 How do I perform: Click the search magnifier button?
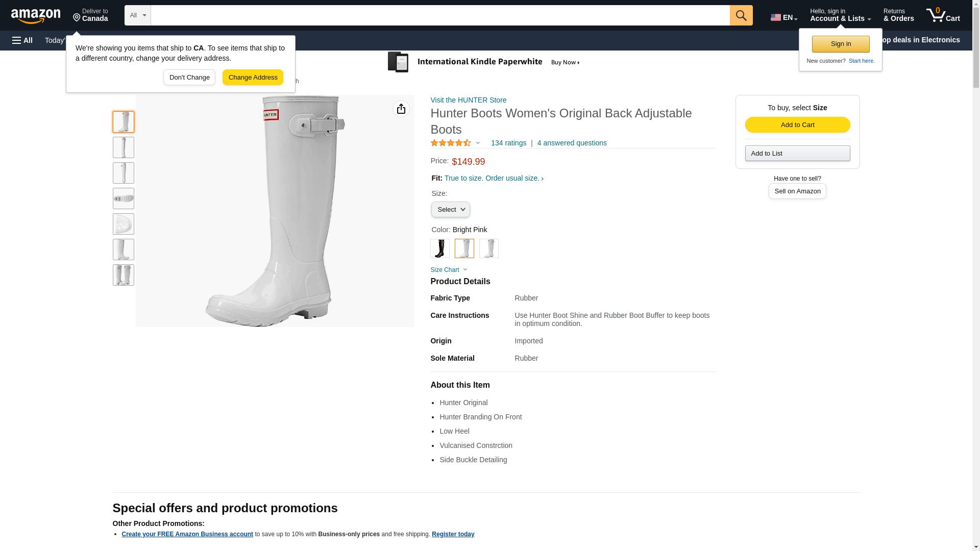click(741, 15)
